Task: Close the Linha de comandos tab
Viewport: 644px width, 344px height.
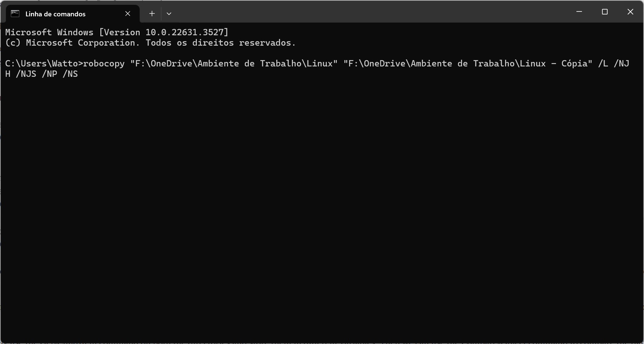Action: pos(128,14)
